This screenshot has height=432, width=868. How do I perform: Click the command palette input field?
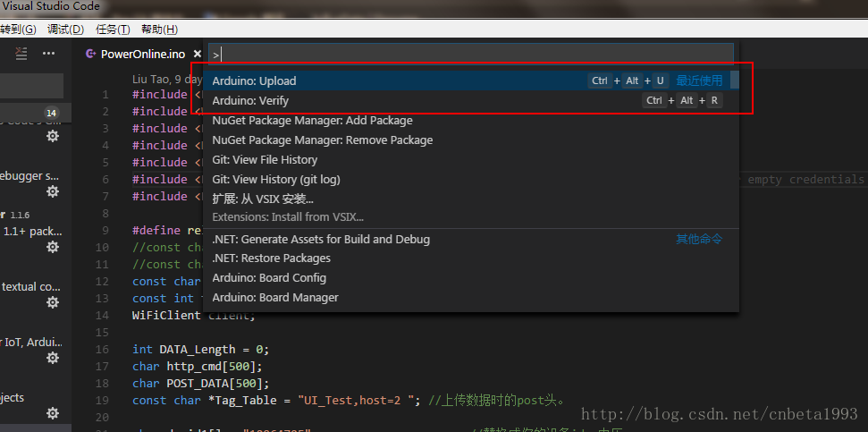pos(471,54)
